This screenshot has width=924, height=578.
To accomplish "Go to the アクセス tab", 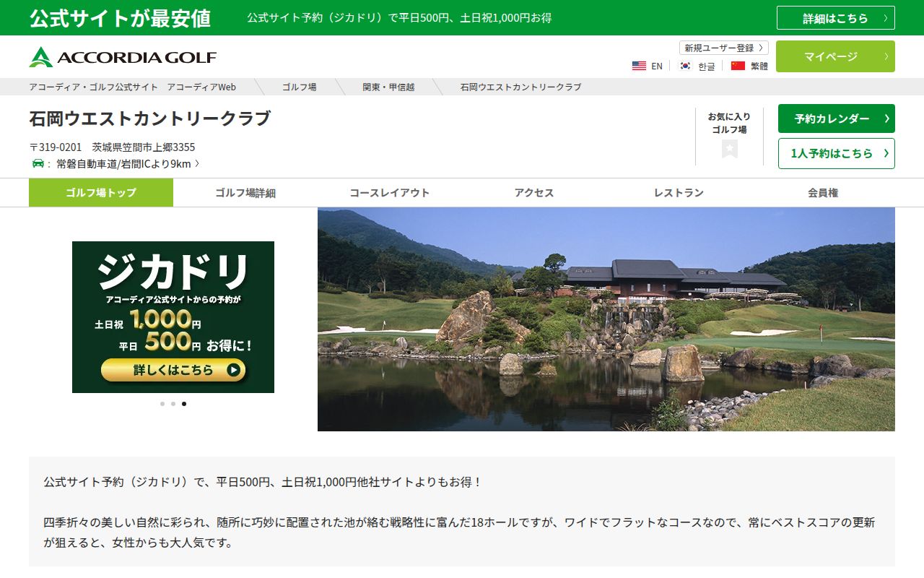I will coord(534,193).
